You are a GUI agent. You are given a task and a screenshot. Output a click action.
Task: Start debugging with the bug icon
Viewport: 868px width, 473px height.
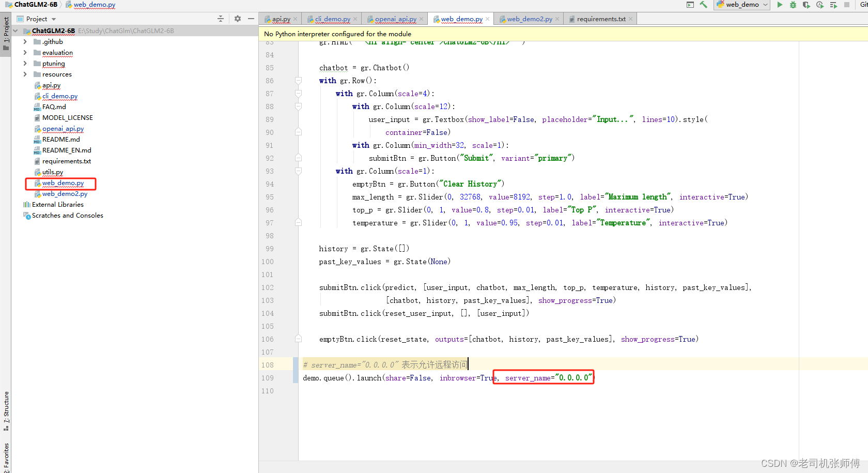[793, 5]
